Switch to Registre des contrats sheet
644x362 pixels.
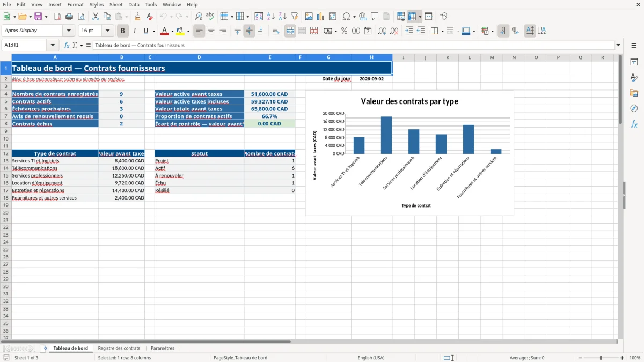(119, 348)
